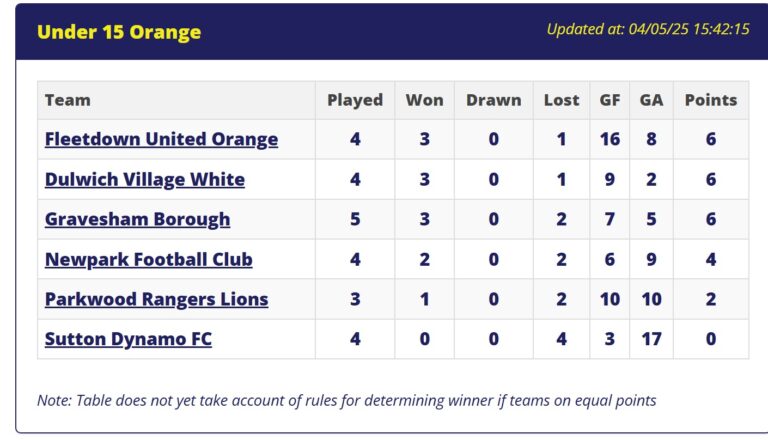Click the Drawn column header

(x=494, y=100)
